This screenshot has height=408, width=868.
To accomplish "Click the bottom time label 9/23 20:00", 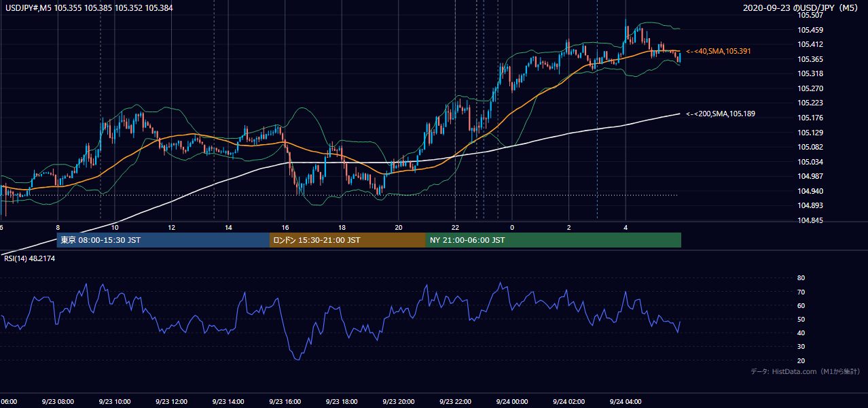I will click(397, 402).
